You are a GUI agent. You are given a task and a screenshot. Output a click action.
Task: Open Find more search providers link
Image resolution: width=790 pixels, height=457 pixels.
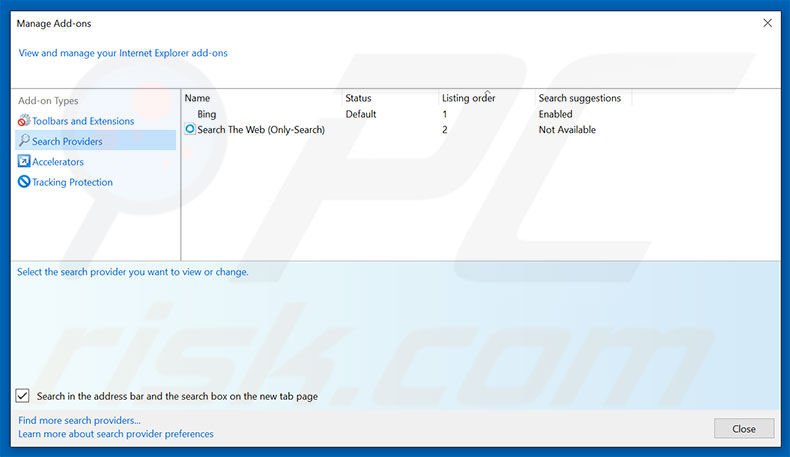point(79,420)
